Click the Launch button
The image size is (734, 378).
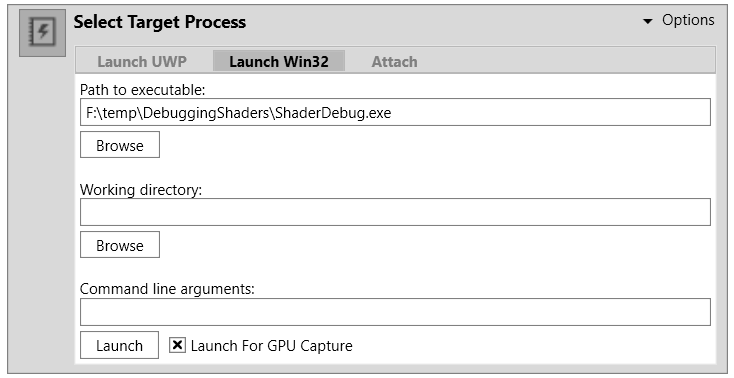(119, 345)
